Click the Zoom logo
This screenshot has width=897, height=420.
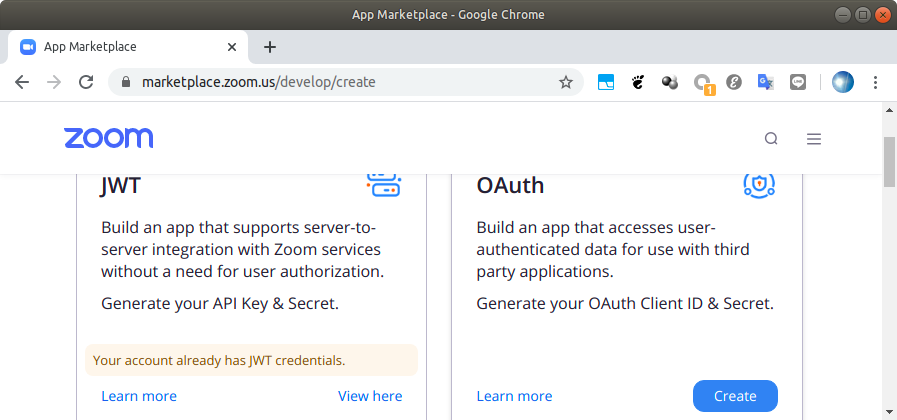point(108,138)
